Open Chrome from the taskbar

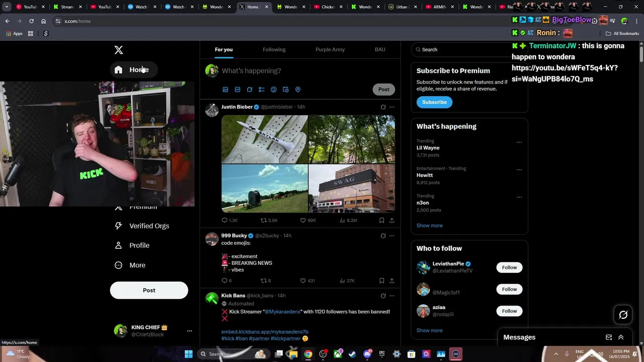[x=308, y=354]
